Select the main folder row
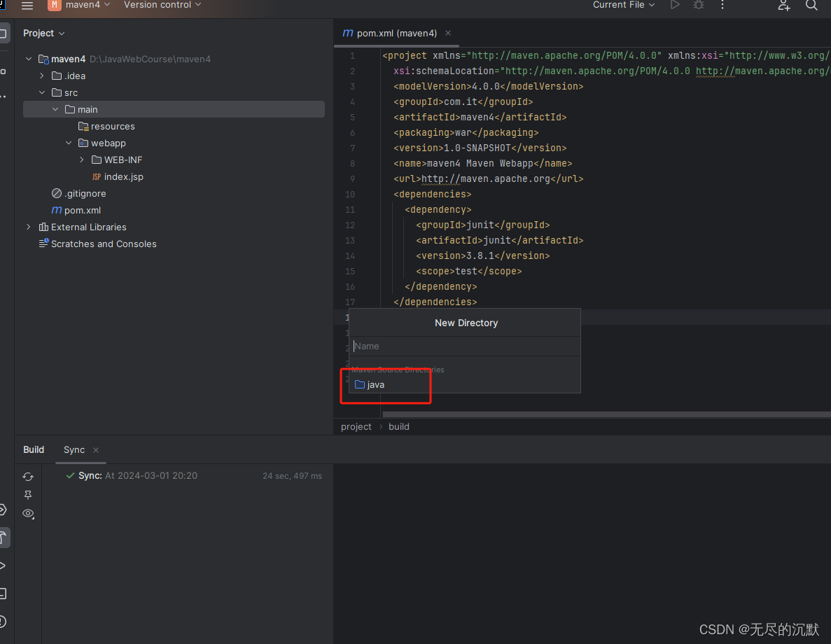The width and height of the screenshot is (831, 644). click(x=174, y=109)
